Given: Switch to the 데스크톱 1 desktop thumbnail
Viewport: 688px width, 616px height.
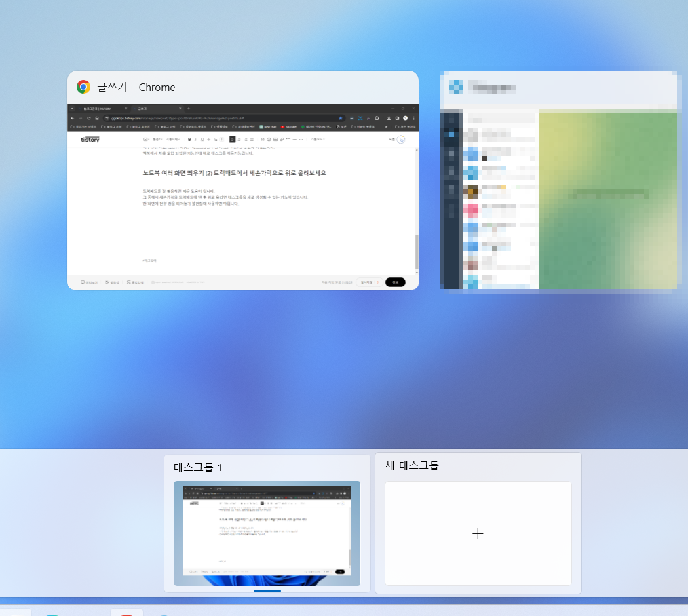Looking at the screenshot, I should (x=267, y=533).
